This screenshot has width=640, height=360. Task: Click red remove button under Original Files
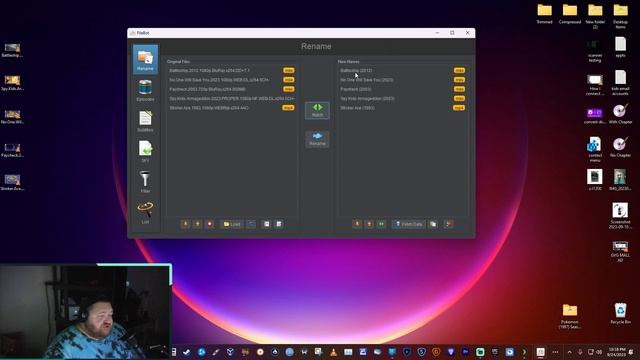point(210,224)
